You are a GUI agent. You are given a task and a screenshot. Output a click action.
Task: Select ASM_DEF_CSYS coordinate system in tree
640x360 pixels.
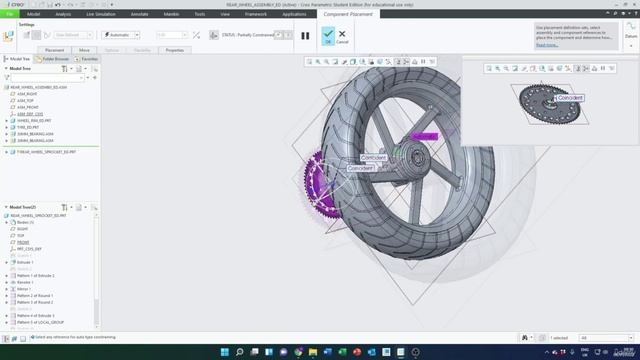pos(30,114)
